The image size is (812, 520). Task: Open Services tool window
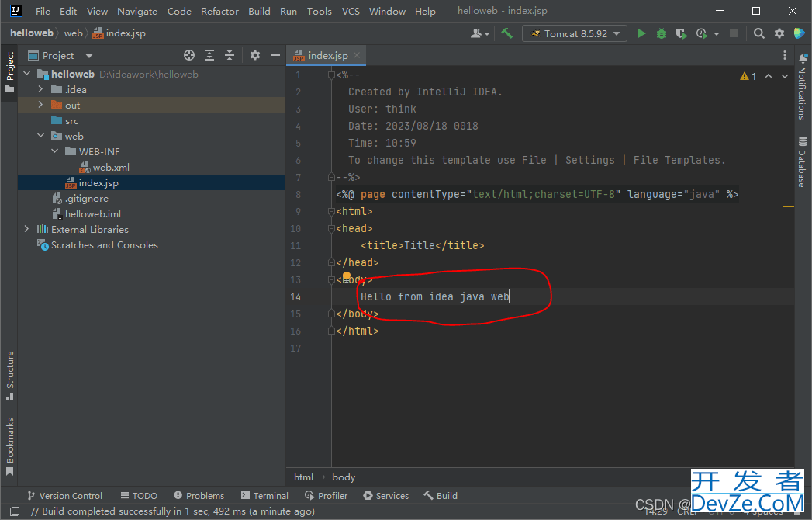[386, 496]
